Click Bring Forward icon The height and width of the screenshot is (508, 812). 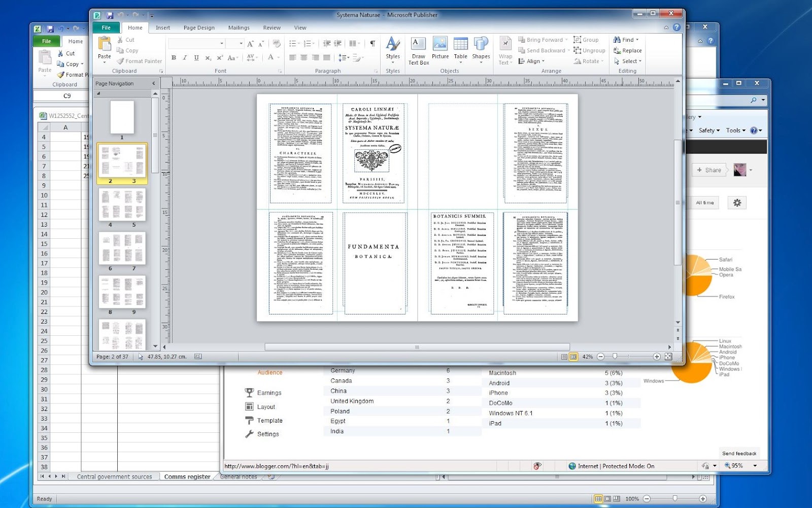pyautogui.click(x=522, y=40)
